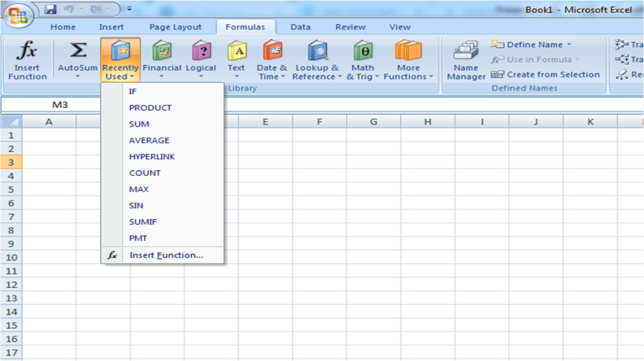
Task: Select the Formulas ribbon tab
Action: tap(245, 27)
